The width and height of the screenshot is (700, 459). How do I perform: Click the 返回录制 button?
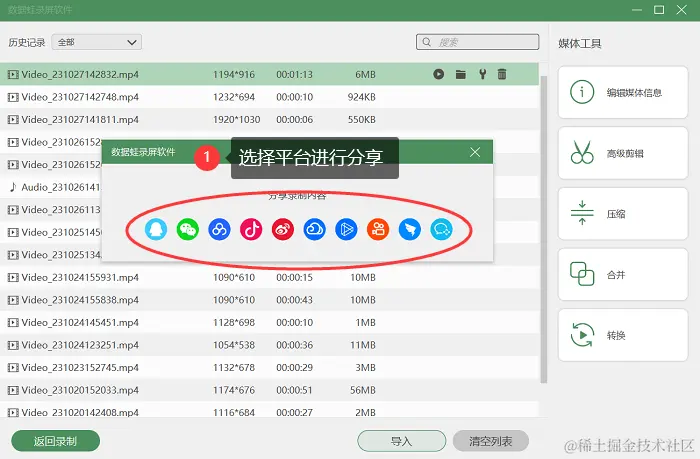(x=55, y=441)
